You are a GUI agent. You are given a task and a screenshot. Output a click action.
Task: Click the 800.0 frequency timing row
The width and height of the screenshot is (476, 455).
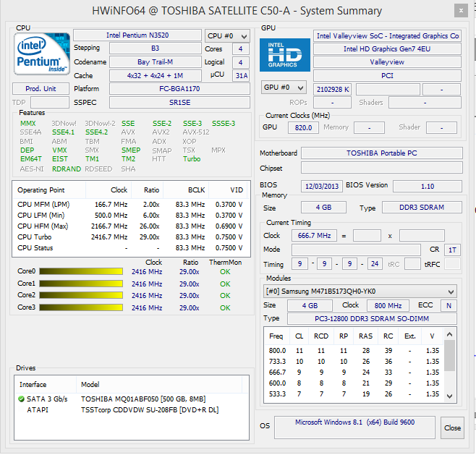tap(354, 351)
